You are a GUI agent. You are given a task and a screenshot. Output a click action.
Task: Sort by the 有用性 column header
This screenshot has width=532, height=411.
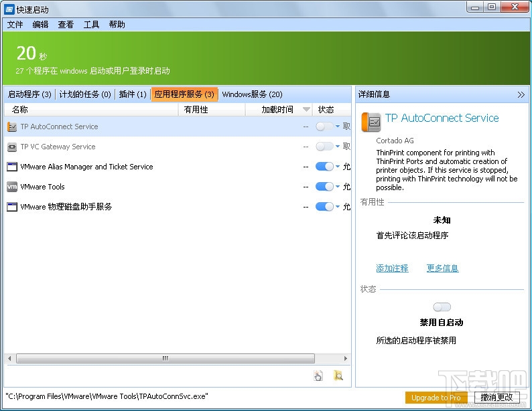click(x=211, y=109)
